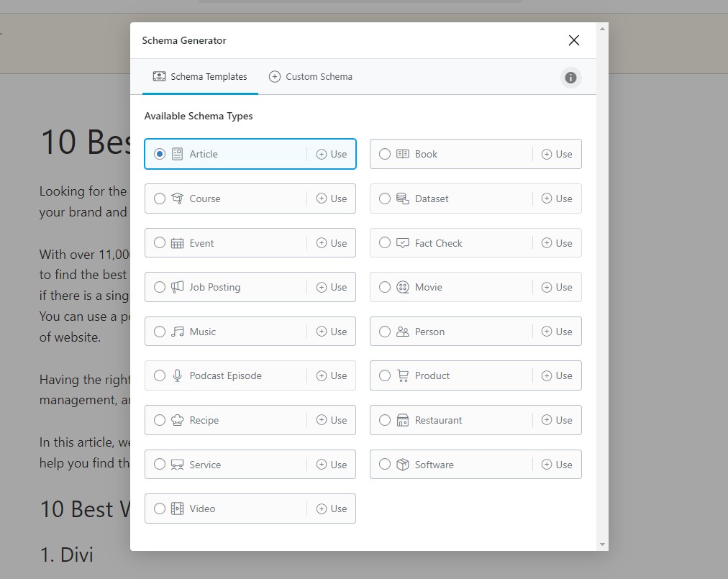
Task: Use the Event schema template
Action: (x=332, y=243)
